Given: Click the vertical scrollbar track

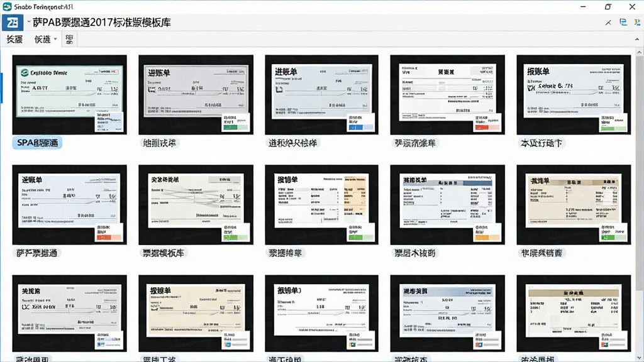Looking at the screenshot, I should (640, 206).
